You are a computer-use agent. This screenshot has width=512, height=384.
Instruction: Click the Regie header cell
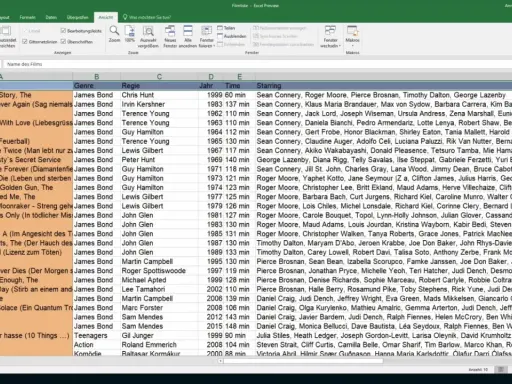[x=159, y=86]
